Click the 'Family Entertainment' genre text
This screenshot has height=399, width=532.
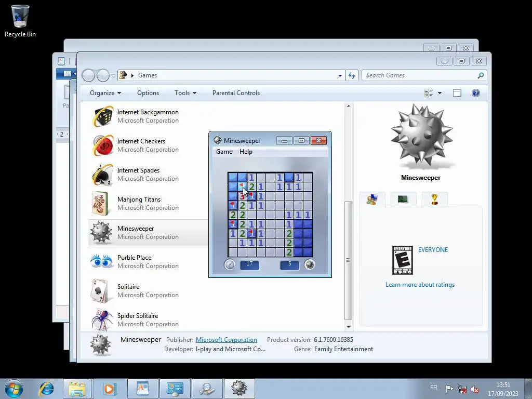343,349
